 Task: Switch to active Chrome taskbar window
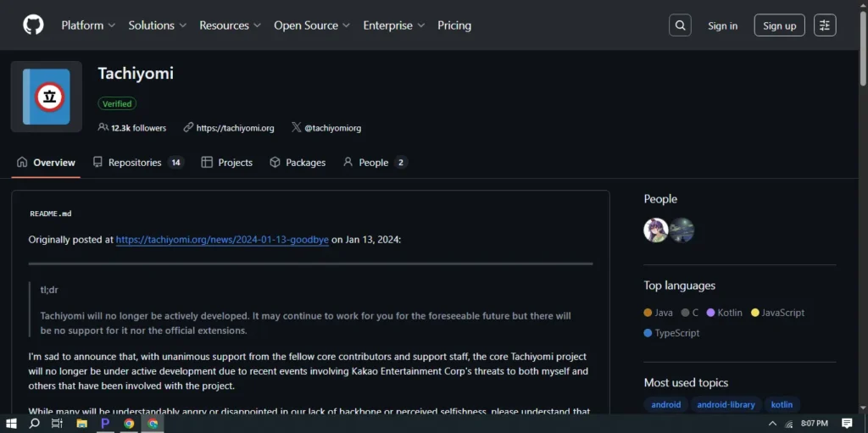point(153,424)
